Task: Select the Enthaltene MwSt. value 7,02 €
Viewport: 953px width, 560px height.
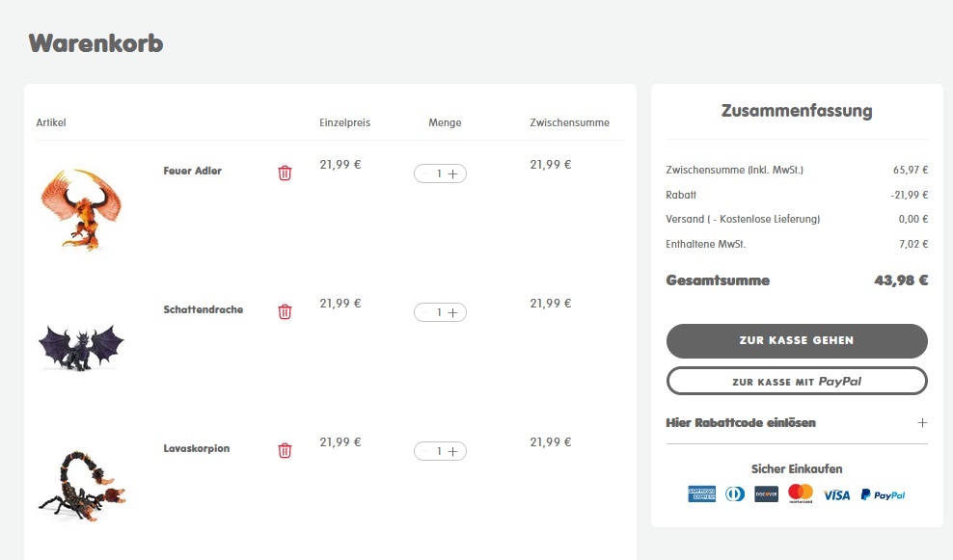Action: click(x=913, y=244)
